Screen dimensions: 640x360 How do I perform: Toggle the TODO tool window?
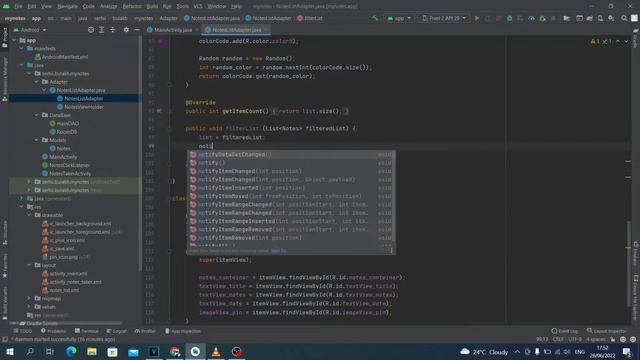click(23, 331)
